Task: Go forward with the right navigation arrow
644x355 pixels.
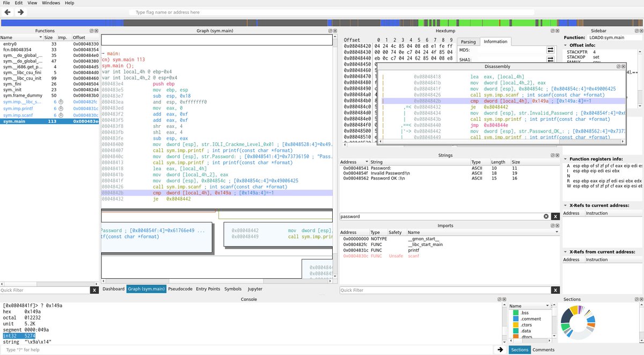Action: [x=20, y=12]
